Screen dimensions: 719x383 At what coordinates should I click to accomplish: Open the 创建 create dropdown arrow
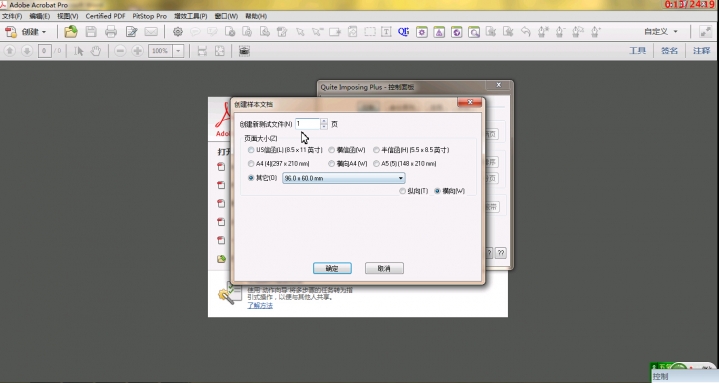tap(44, 32)
